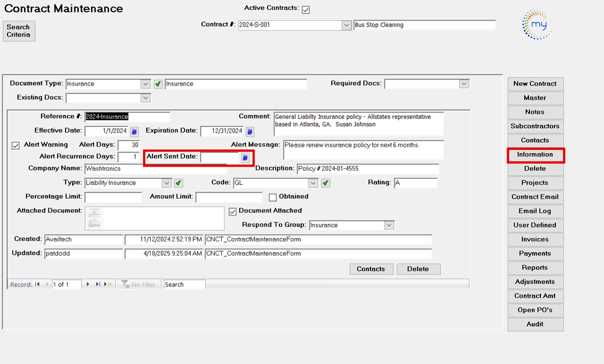The width and height of the screenshot is (604, 364).
Task: Click the attached document thumbnail
Action: coord(94,219)
